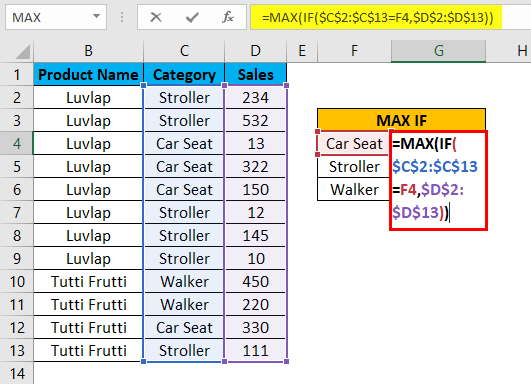Click the formula cell being edited in G4
The width and height of the screenshot is (531, 384).
pos(439,180)
